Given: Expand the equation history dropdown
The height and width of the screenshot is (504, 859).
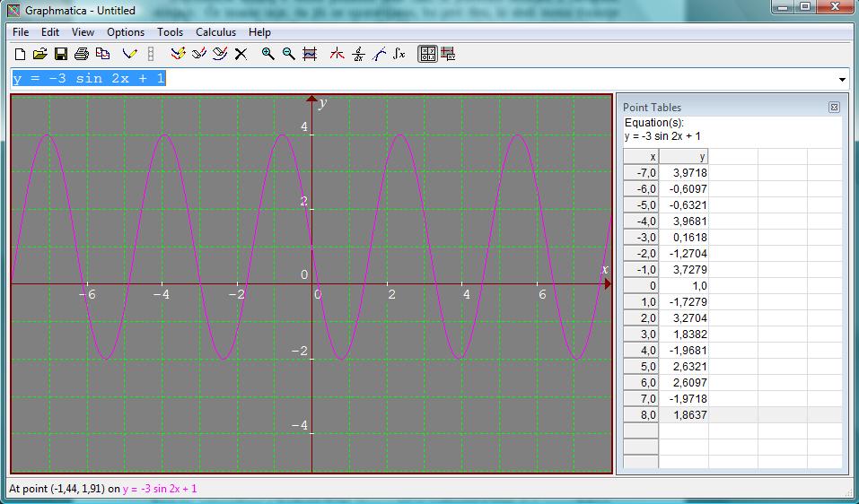Looking at the screenshot, I should coord(842,79).
